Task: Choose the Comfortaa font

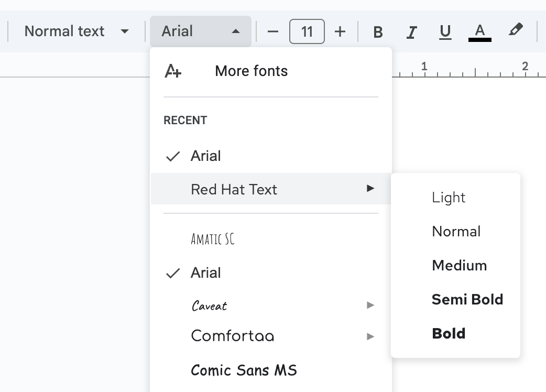Action: tap(271, 336)
